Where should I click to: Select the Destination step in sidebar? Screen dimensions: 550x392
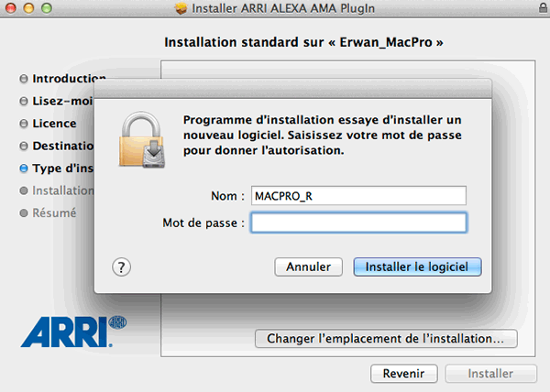[x=63, y=146]
